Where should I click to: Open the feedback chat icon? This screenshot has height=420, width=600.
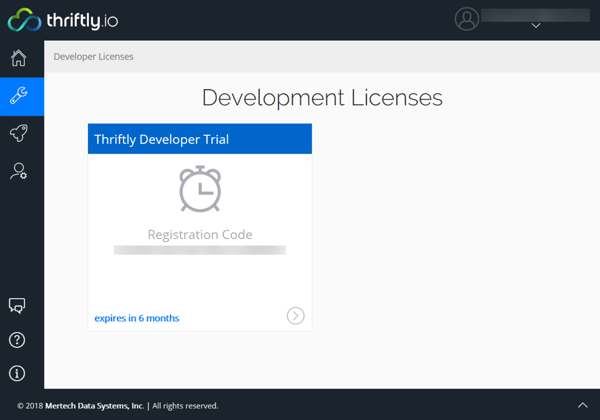point(17,306)
